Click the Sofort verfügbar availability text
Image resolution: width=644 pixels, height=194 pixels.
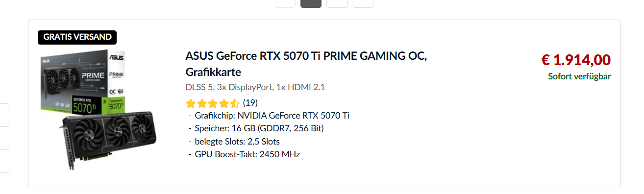tap(579, 76)
